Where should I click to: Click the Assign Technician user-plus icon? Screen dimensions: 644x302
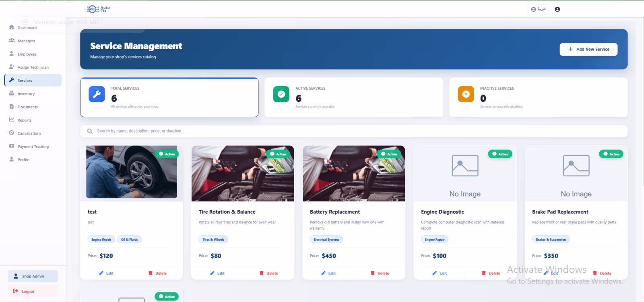pos(12,67)
